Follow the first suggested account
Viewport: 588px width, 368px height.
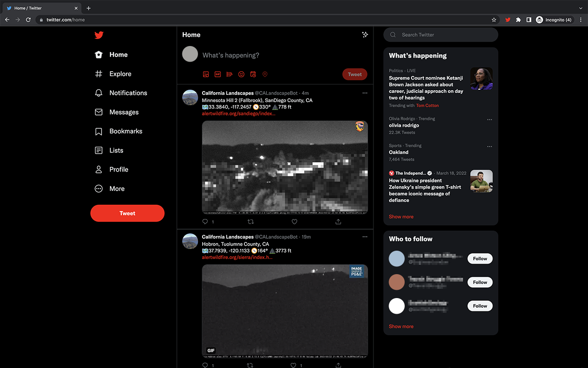480,259
